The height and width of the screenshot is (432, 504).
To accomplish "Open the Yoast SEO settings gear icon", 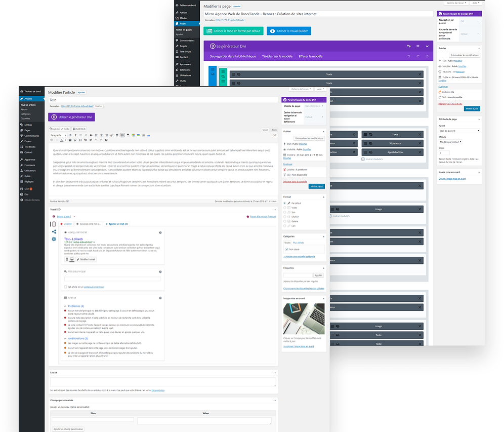I will click(54, 239).
